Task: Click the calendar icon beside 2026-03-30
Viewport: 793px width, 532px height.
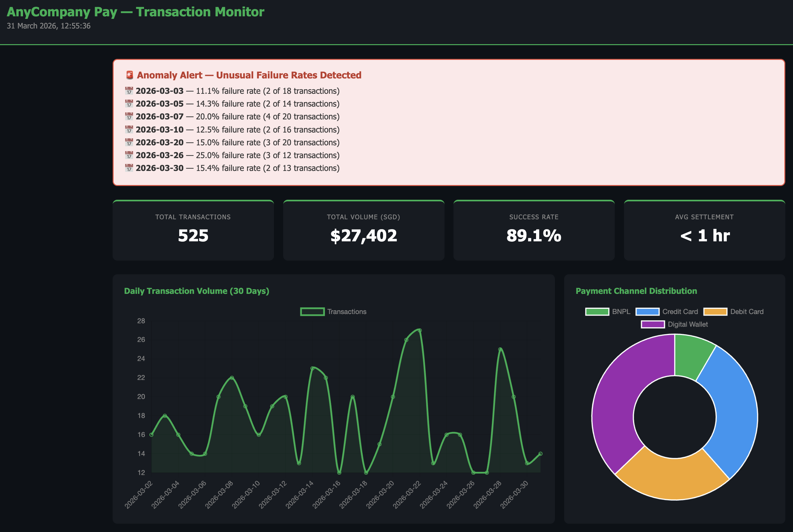Action: pos(129,168)
